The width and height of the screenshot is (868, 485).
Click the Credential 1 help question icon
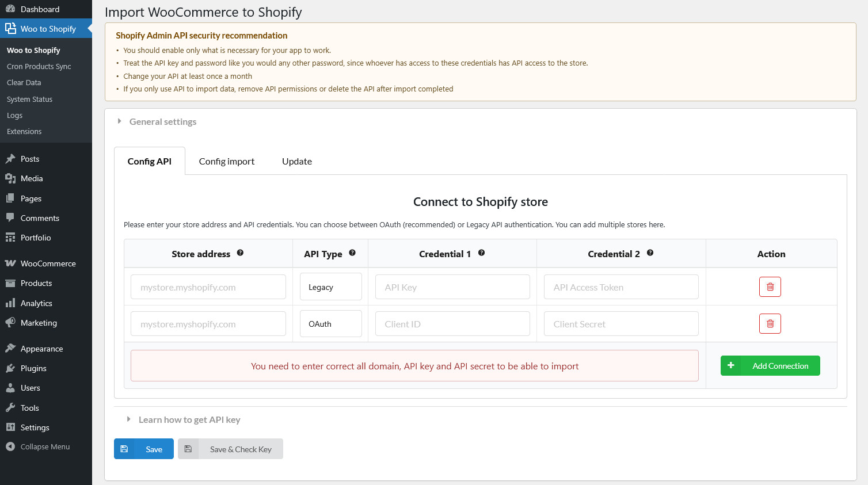click(481, 253)
